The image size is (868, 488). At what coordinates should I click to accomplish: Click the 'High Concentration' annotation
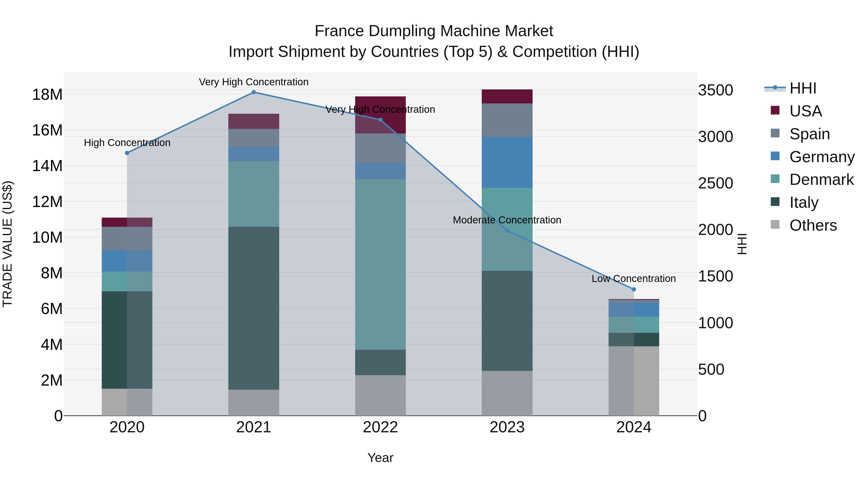point(127,143)
